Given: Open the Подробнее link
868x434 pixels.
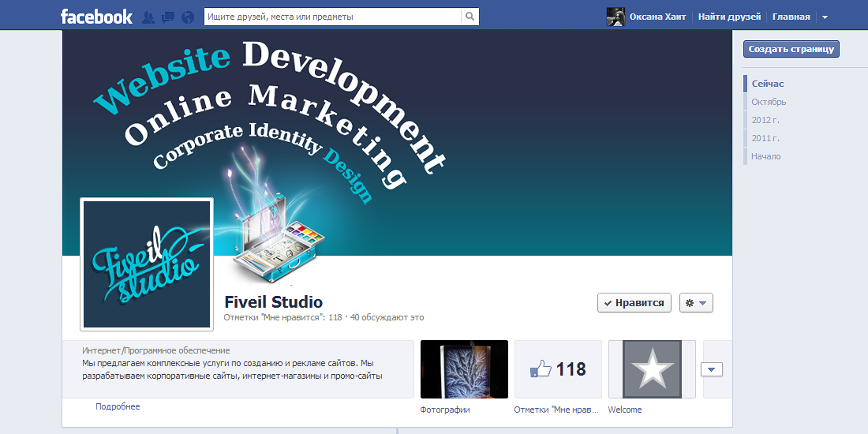Looking at the screenshot, I should [x=118, y=407].
